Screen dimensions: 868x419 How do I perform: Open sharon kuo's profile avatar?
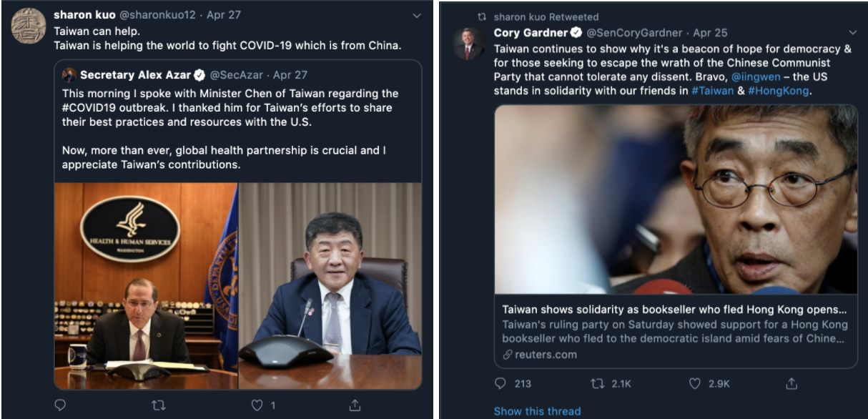pyautogui.click(x=29, y=26)
